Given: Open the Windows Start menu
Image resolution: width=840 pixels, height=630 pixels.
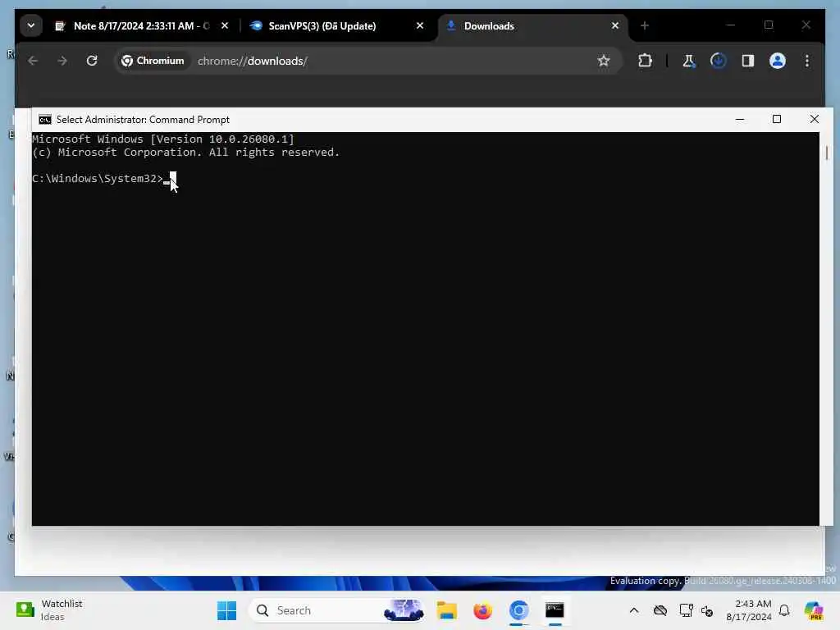Looking at the screenshot, I should click(x=226, y=610).
